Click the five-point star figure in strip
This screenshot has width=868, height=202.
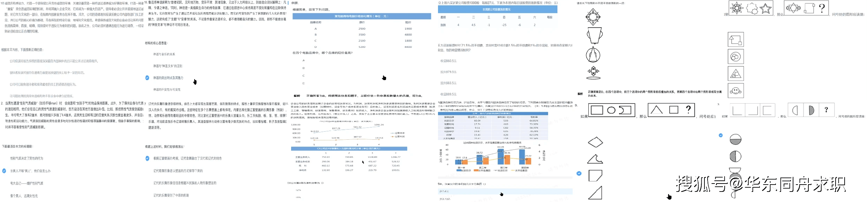(x=766, y=8)
